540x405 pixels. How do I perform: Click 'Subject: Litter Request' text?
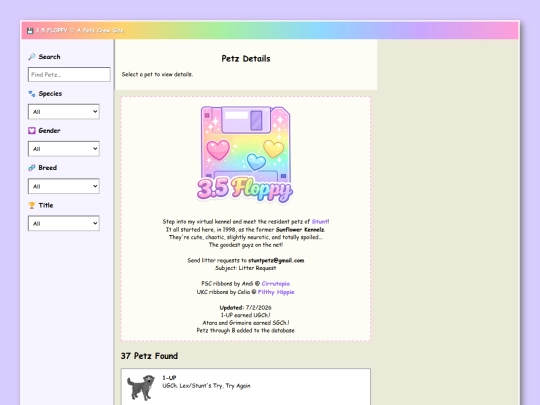[x=246, y=268]
